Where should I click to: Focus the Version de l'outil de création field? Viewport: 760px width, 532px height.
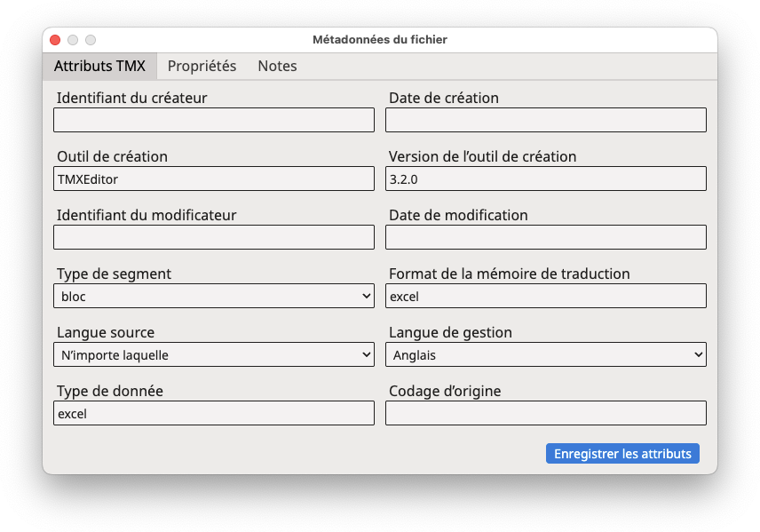(546, 179)
